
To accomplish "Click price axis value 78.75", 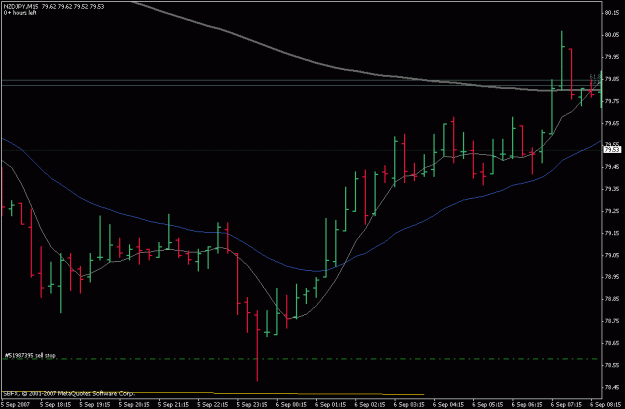I will (x=612, y=321).
